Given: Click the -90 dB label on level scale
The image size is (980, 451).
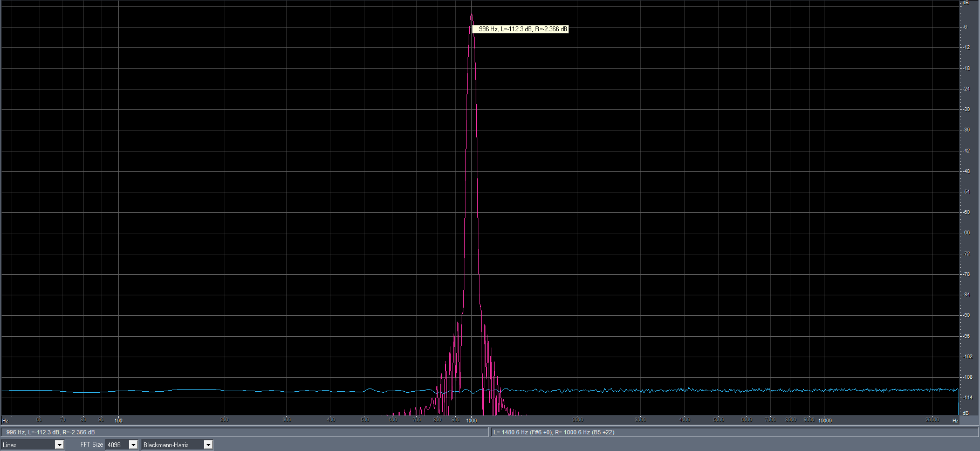Looking at the screenshot, I should pos(967,315).
